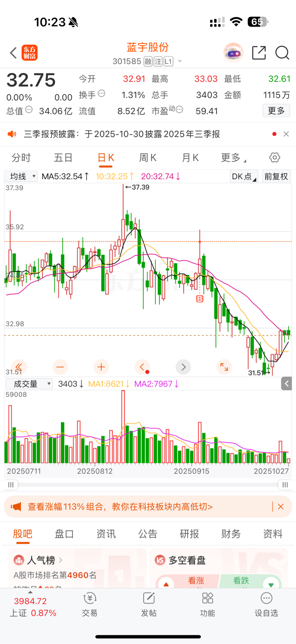Select the 股吧 tab
The width and height of the screenshot is (296, 644).
pyautogui.click(x=22, y=534)
